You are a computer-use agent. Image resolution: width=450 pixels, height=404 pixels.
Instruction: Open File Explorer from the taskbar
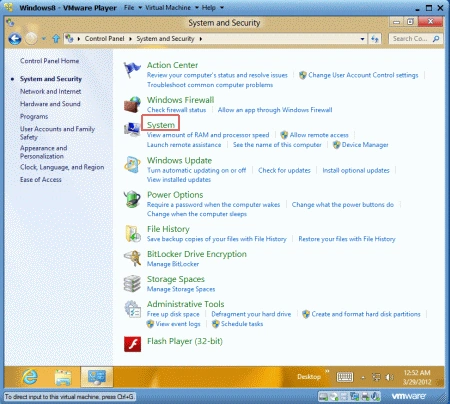63,377
